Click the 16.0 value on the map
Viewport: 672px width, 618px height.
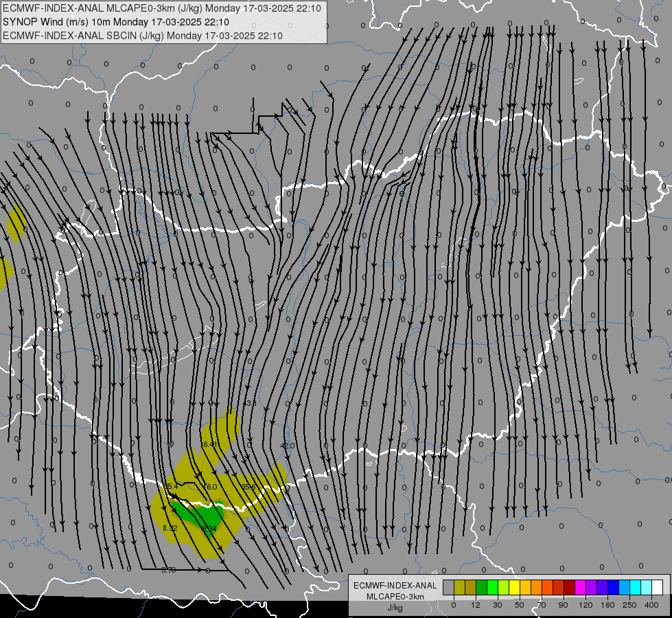pyautogui.click(x=209, y=487)
